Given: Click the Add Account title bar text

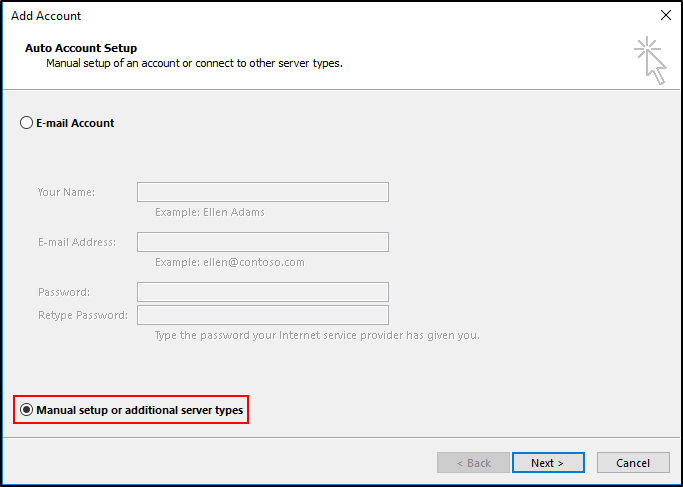Looking at the screenshot, I should [46, 16].
